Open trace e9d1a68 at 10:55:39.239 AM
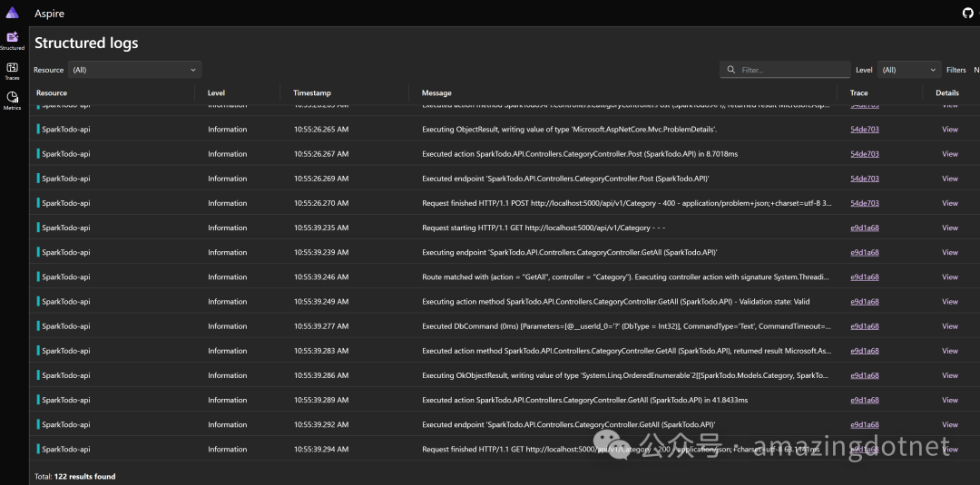Image resolution: width=980 pixels, height=485 pixels. (x=865, y=252)
